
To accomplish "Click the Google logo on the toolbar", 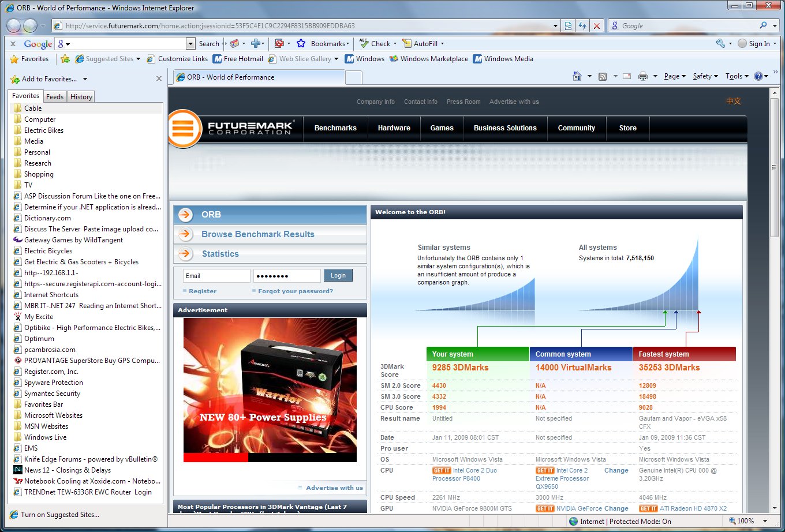I will click(x=38, y=44).
